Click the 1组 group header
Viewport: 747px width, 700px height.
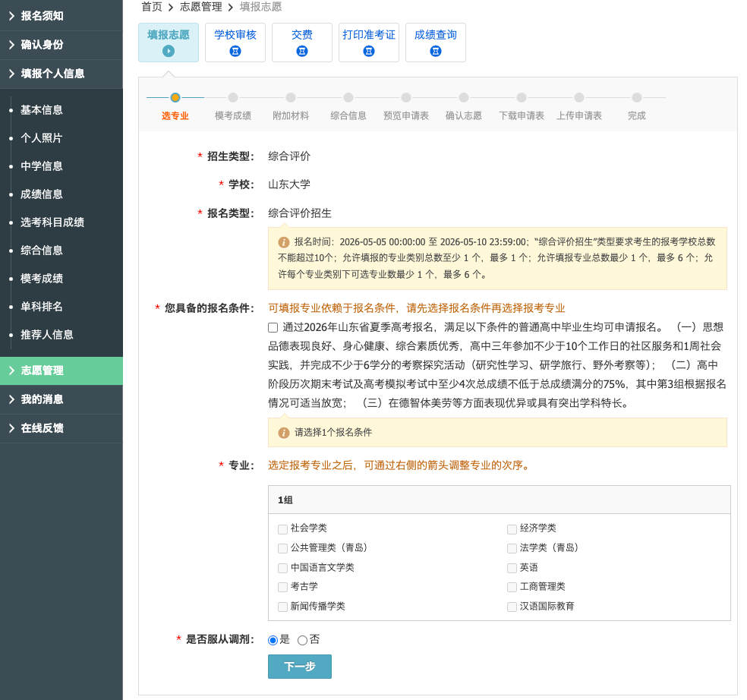(500, 500)
